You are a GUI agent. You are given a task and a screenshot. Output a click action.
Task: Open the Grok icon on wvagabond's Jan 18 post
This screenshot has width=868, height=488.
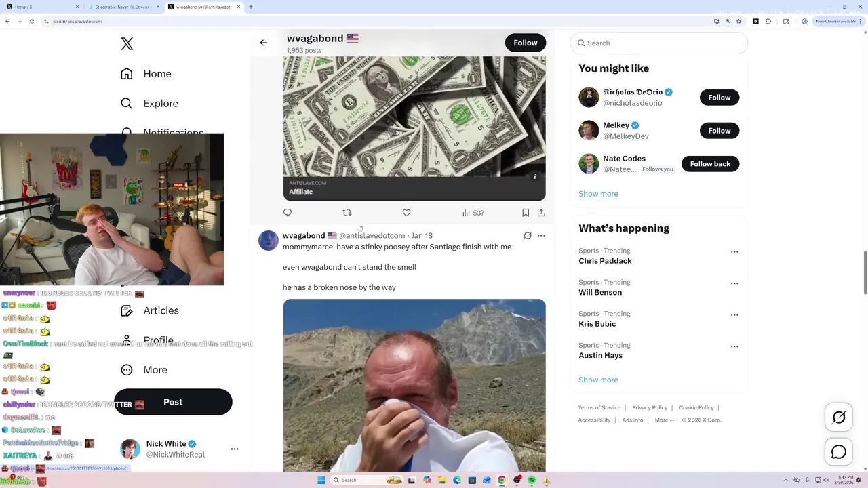(x=528, y=236)
